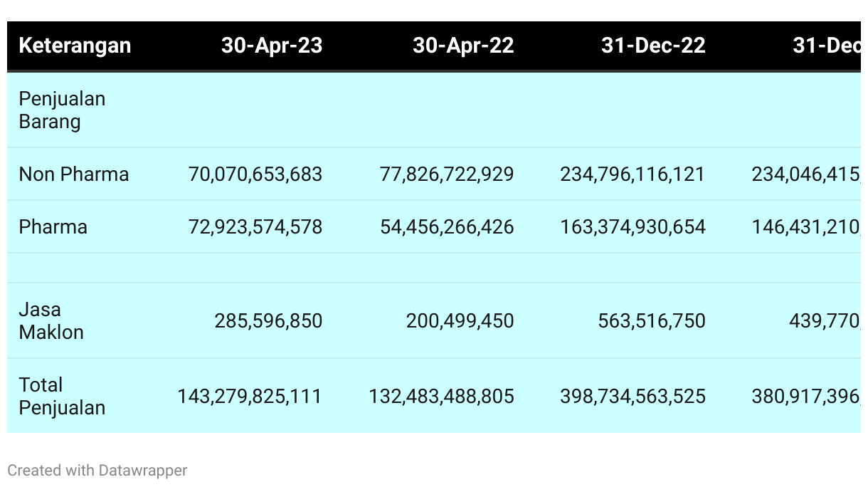The width and height of the screenshot is (868, 487).
Task: Select the Jasa Maklon value 200,499,450
Action: click(460, 320)
